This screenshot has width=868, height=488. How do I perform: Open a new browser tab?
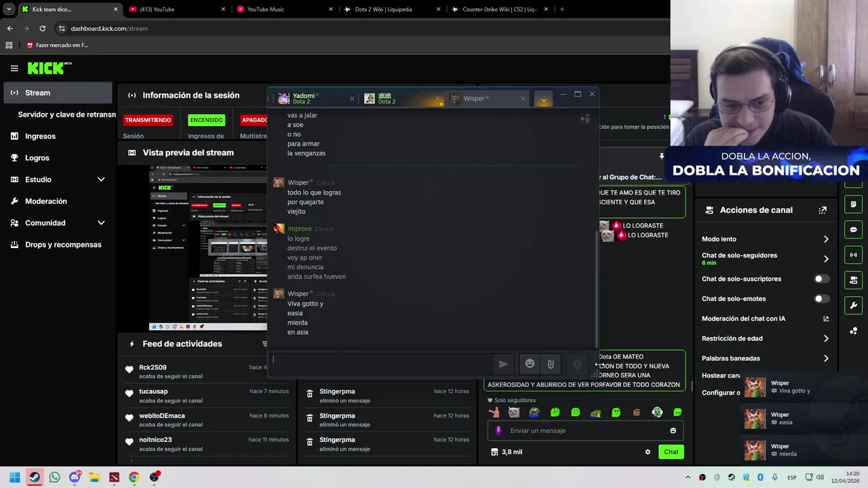coord(561,9)
